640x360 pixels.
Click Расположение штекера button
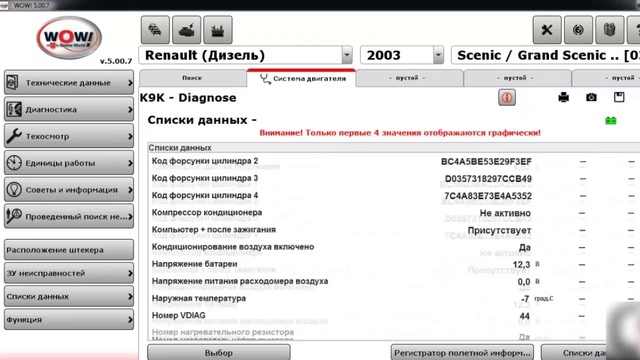pyautogui.click(x=69, y=250)
